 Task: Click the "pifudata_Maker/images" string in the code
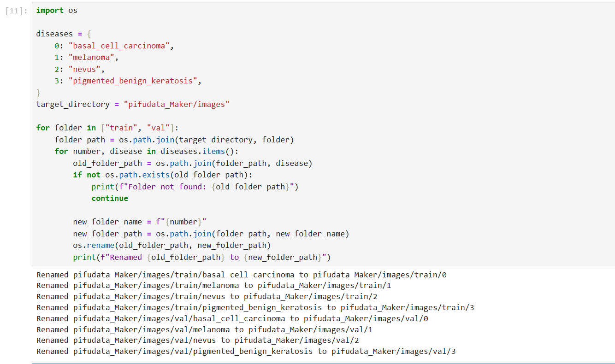click(176, 104)
